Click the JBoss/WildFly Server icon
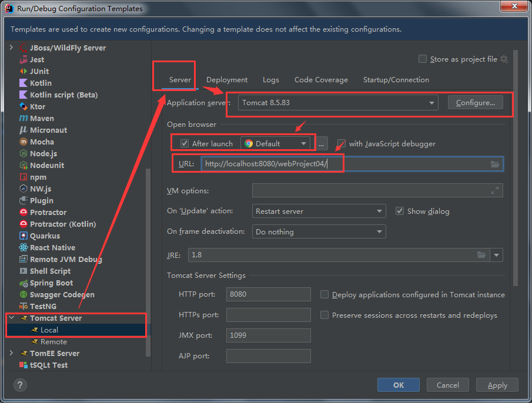Screen dimensions: 532x403 (24, 48)
